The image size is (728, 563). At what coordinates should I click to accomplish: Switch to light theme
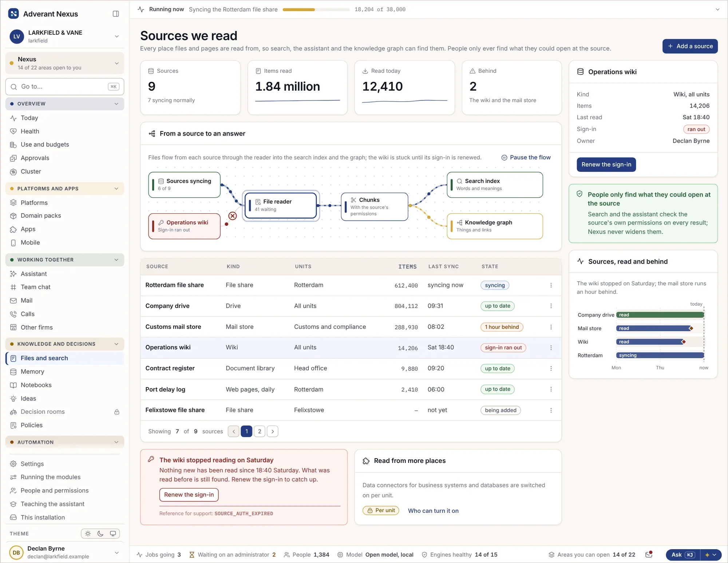coord(88,534)
